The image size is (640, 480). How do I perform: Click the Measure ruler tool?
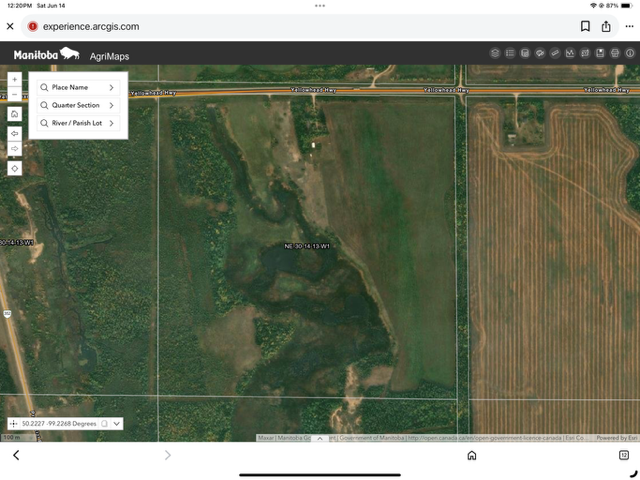[554, 53]
